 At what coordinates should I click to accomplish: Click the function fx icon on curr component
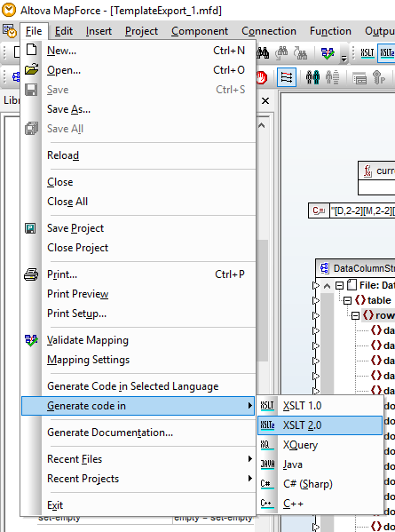pos(367,171)
